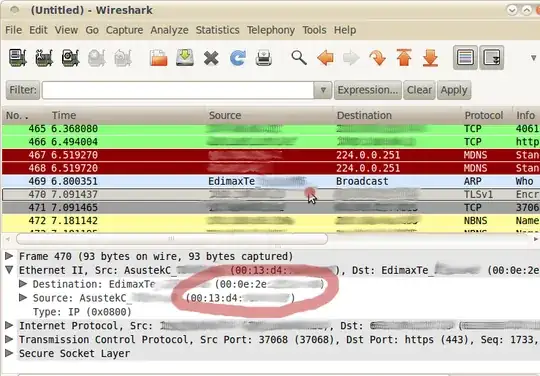Click the Open capture file folder icon
This screenshot has width=540, height=376.
point(158,58)
